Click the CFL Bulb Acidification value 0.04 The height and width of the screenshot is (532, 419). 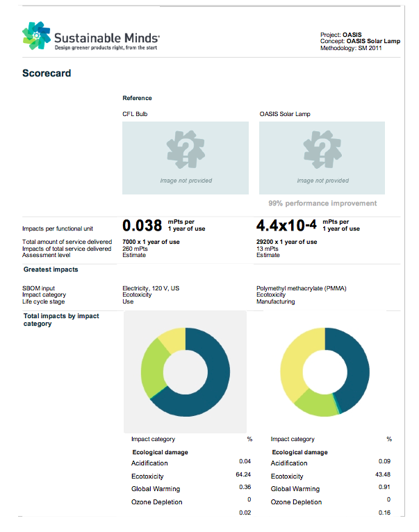(x=245, y=461)
